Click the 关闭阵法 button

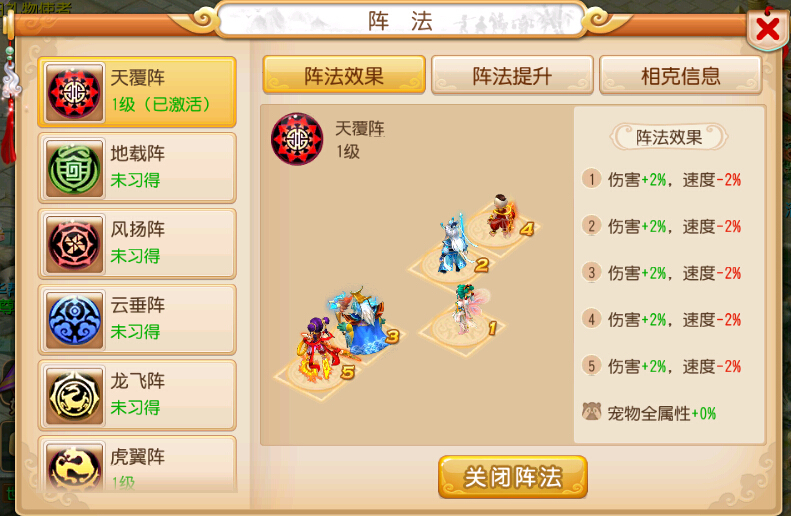[513, 477]
